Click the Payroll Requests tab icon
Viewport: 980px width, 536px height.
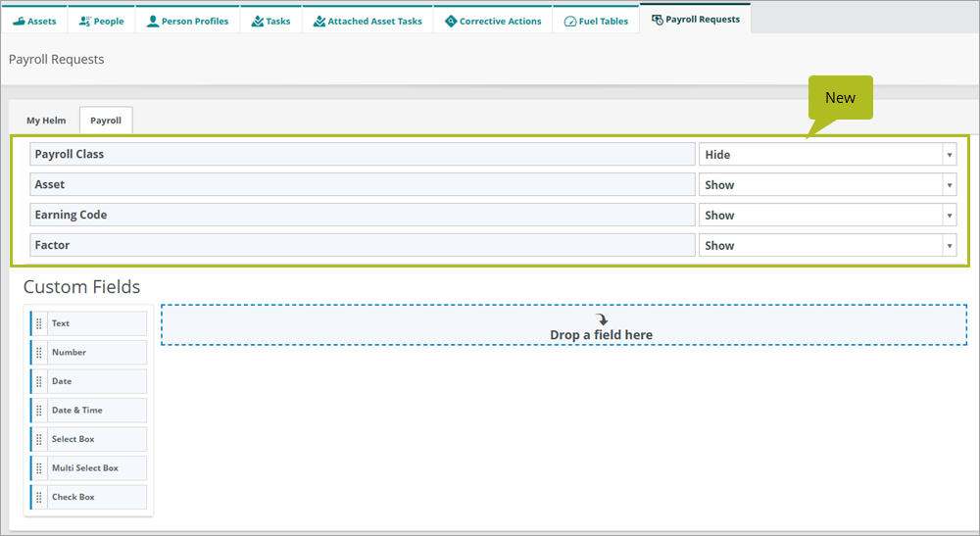point(657,20)
